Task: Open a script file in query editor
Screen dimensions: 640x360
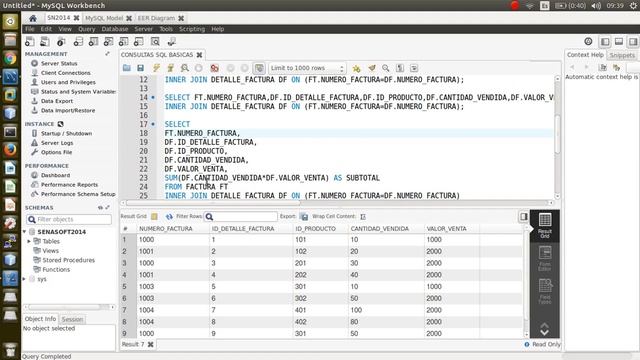Action: click(127, 68)
